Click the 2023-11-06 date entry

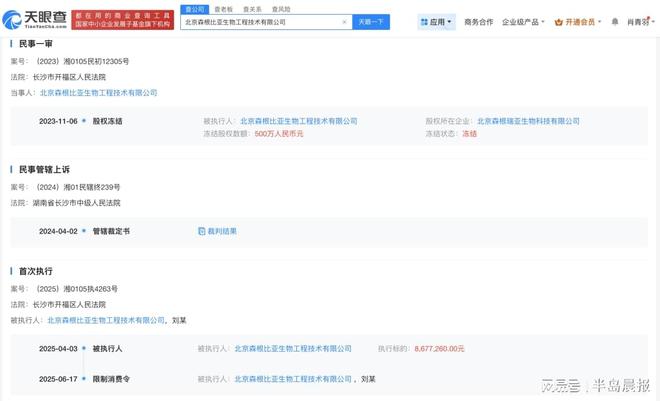tap(58, 121)
